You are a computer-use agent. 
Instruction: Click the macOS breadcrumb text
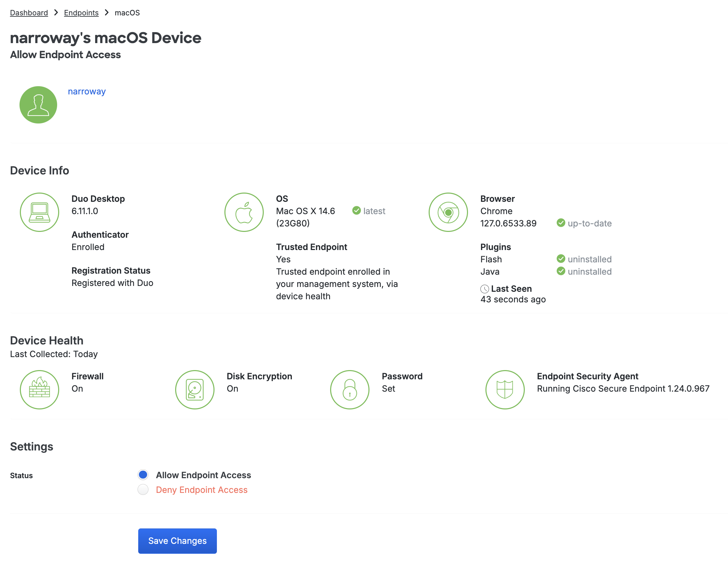click(127, 13)
